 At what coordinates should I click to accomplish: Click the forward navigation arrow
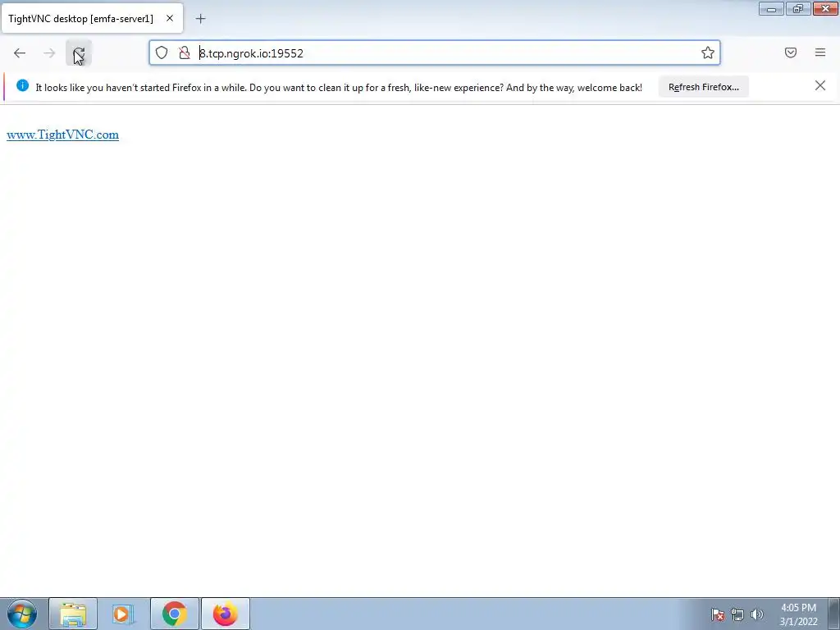pos(49,53)
